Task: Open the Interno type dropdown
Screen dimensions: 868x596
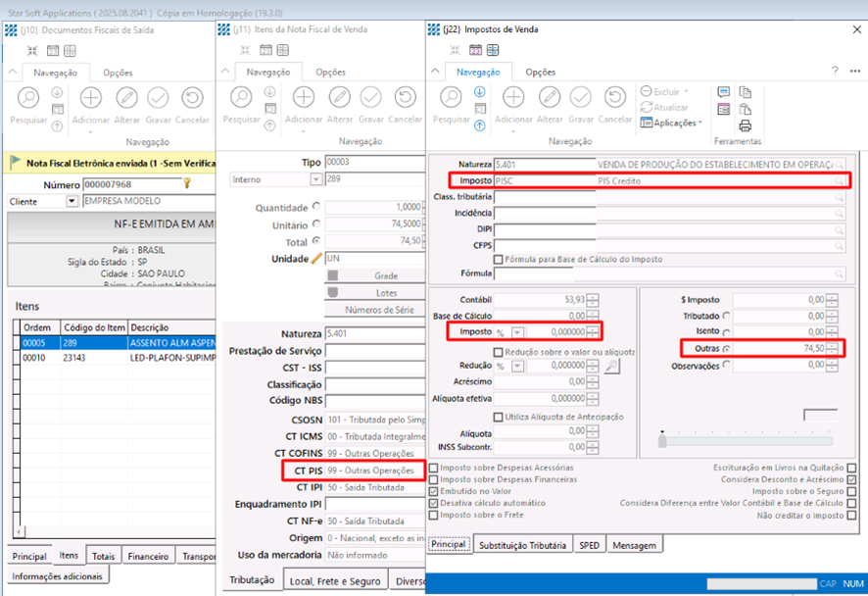Action: pyautogui.click(x=315, y=180)
